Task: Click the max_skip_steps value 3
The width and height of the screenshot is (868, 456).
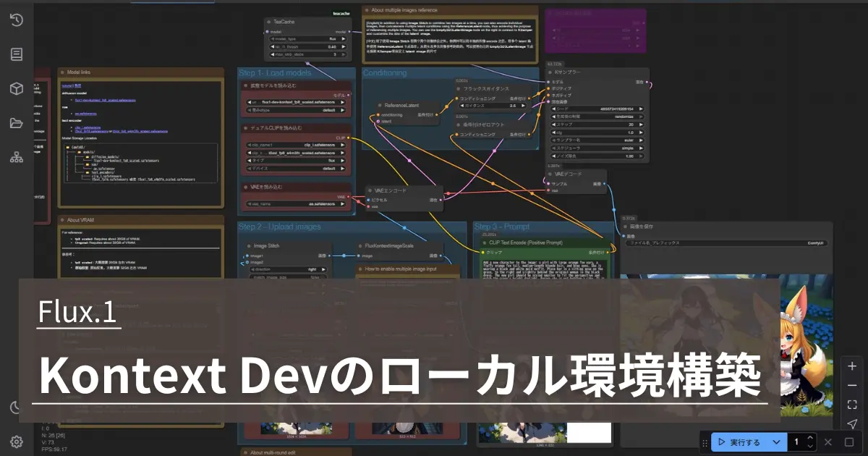Action: pyautogui.click(x=307, y=54)
